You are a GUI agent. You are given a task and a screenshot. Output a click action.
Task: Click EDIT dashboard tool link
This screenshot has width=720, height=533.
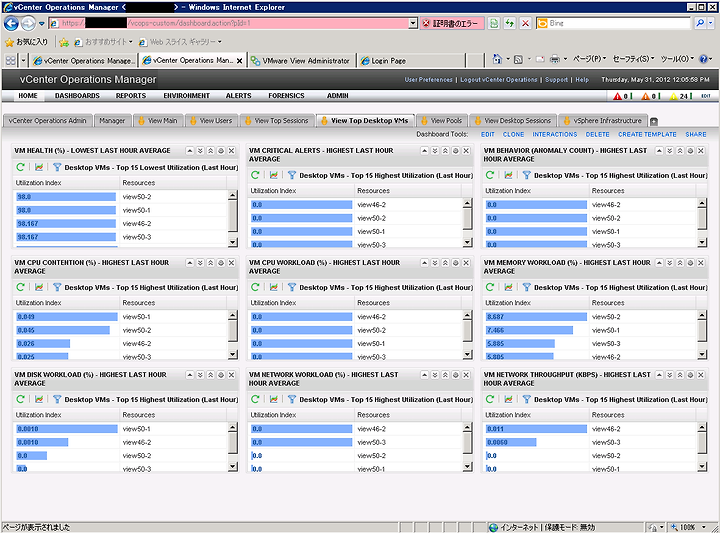488,134
